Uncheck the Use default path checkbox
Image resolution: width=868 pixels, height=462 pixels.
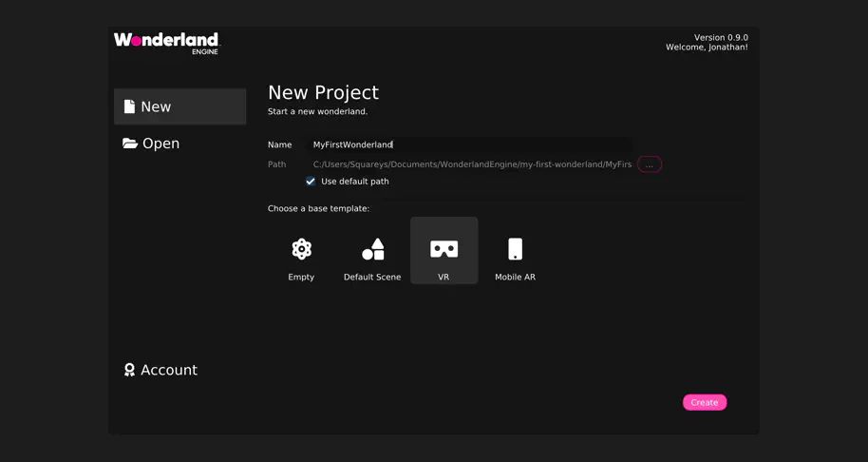coord(311,182)
